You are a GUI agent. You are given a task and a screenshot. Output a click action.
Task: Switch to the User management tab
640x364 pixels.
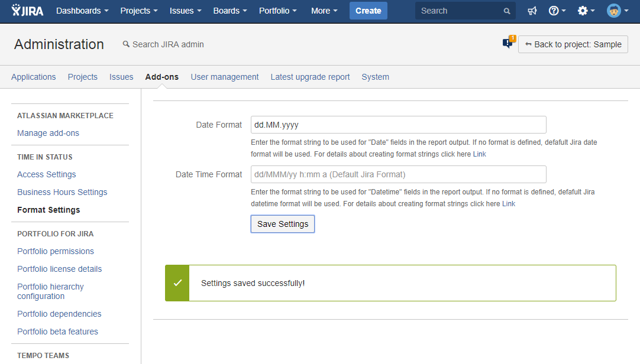tap(224, 77)
